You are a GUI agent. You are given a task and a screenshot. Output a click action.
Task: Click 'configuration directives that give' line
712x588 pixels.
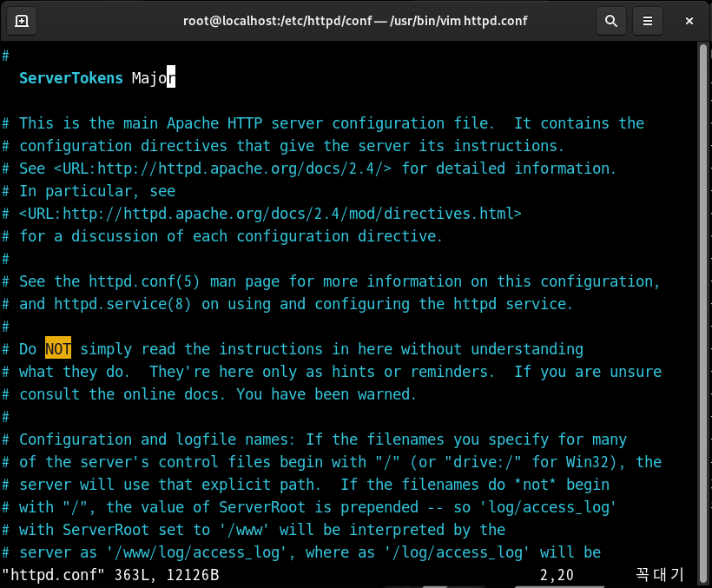click(283, 146)
